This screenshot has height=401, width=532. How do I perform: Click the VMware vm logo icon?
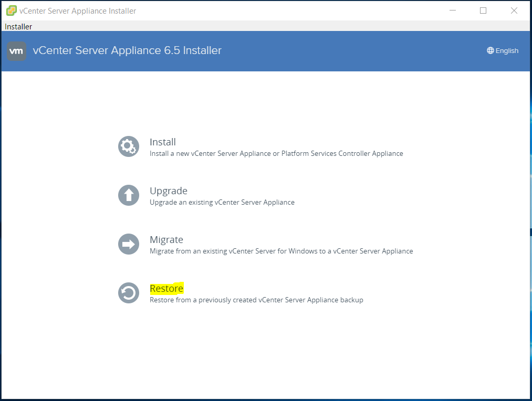[x=17, y=51]
